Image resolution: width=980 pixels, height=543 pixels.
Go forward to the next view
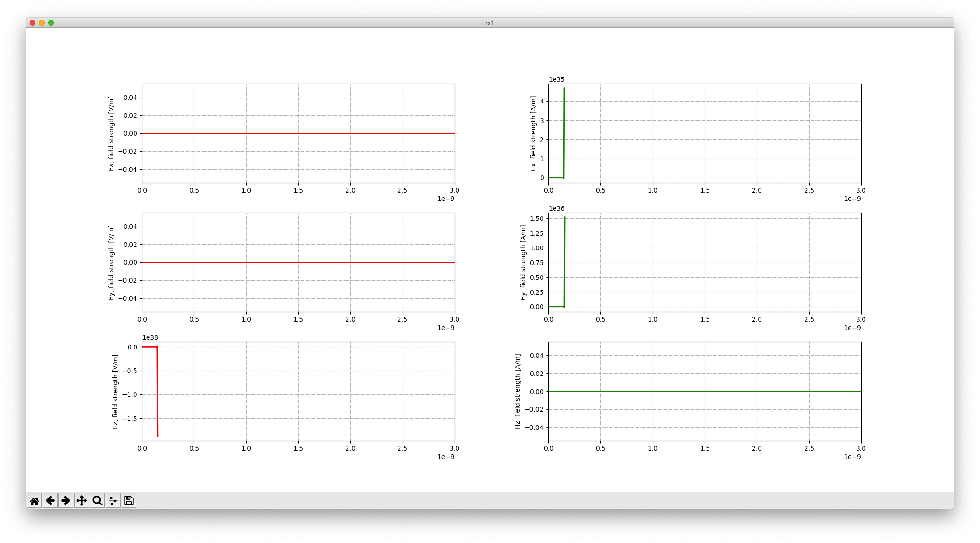(66, 500)
